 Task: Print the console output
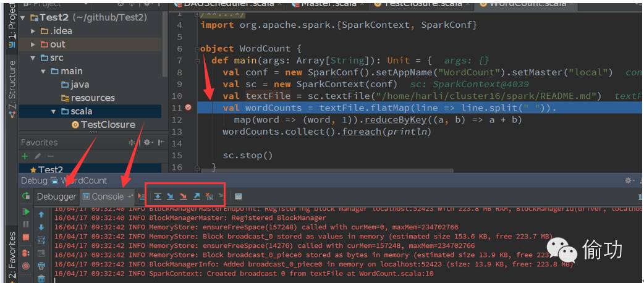[41, 266]
